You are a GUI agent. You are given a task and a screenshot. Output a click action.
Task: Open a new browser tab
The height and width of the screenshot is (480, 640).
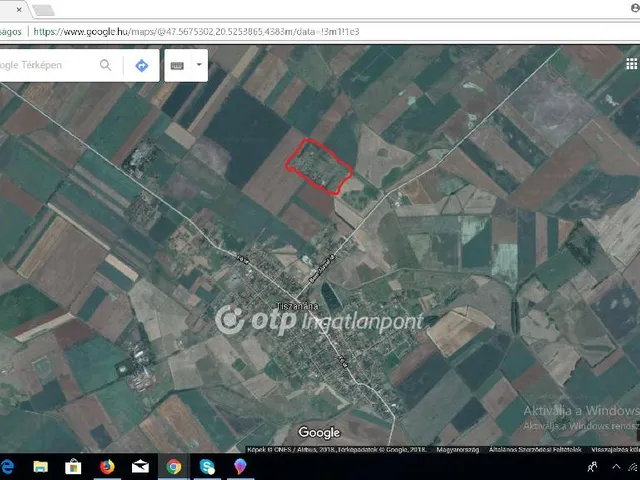tap(44, 10)
